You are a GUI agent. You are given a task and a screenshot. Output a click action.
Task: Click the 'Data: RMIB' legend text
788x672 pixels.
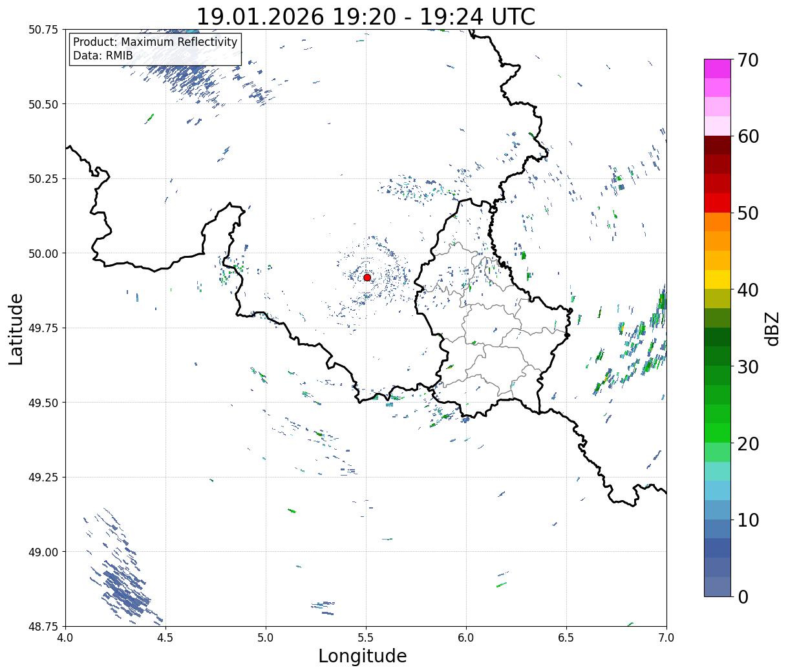(103, 56)
